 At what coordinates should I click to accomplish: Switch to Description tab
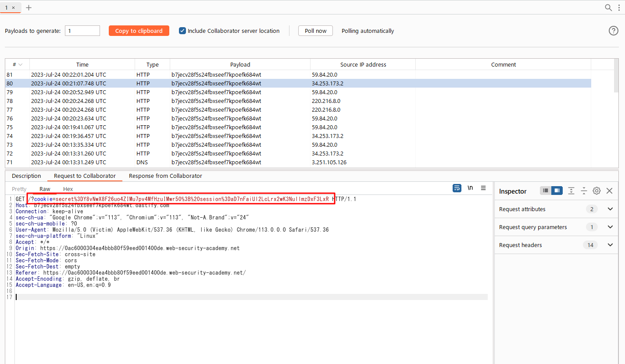[x=26, y=176]
